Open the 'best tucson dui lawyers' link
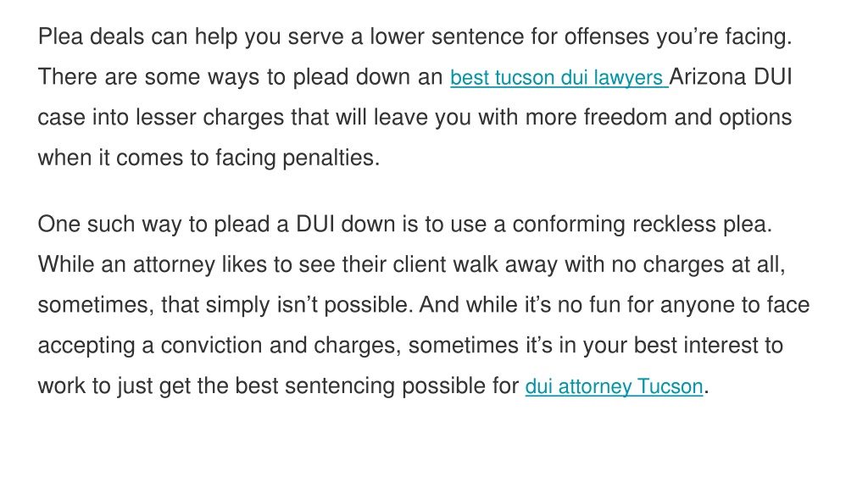Viewport: 868px width, 488px height. (x=559, y=77)
